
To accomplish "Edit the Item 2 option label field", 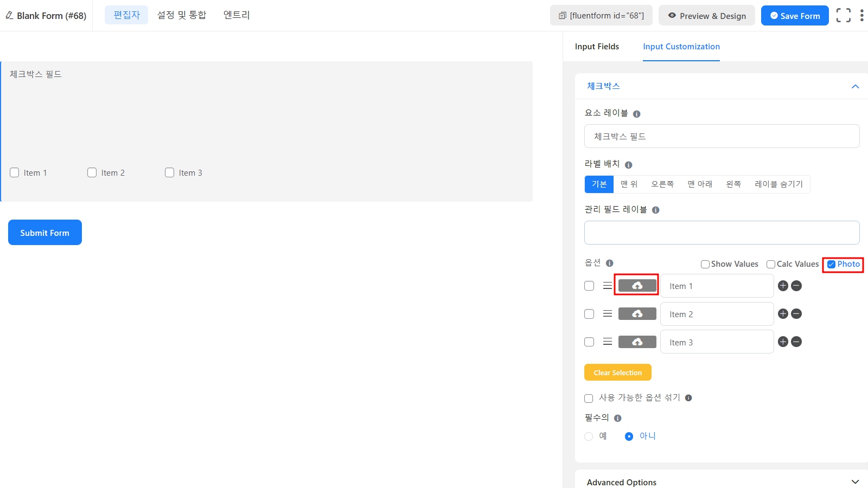I will tap(717, 314).
